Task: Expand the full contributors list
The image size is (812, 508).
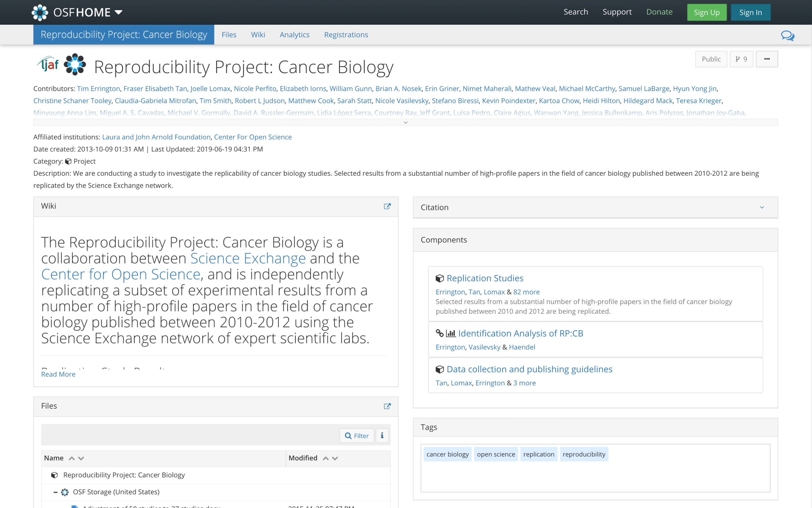Action: (x=405, y=123)
